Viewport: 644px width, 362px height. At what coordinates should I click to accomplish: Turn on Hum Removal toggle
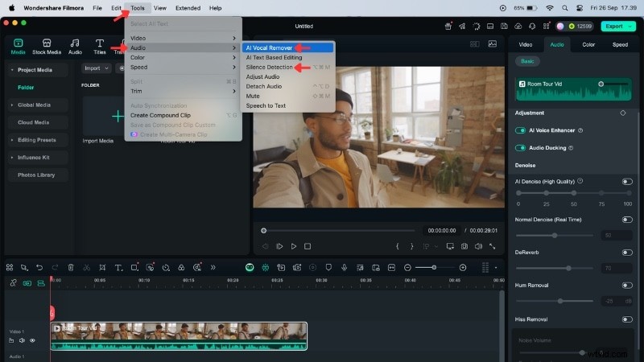(x=627, y=286)
